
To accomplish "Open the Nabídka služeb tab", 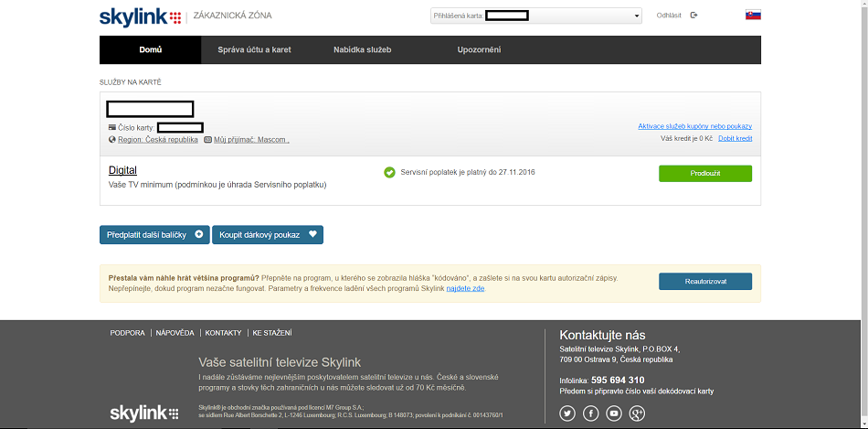I will coord(363,50).
